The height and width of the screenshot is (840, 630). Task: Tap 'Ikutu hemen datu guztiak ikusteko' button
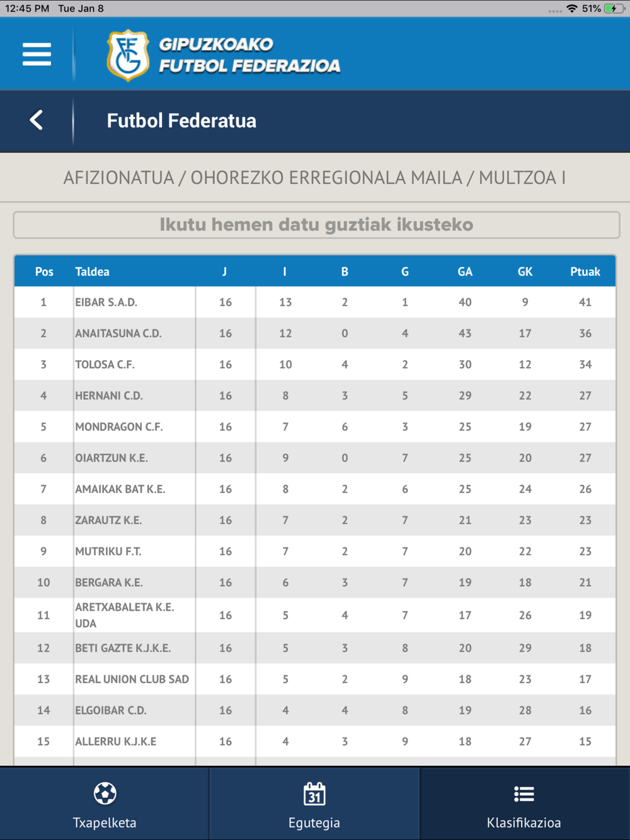(x=316, y=225)
